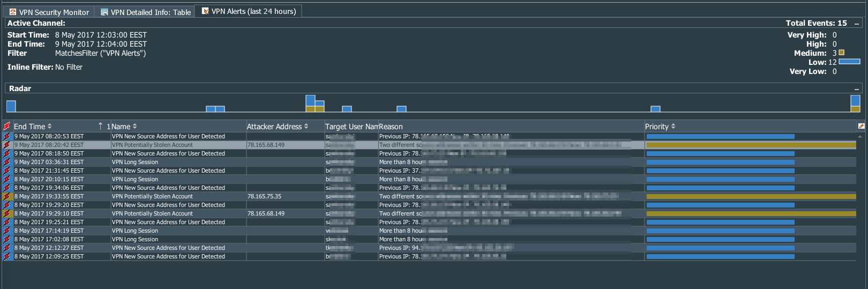Select the 9 May 03:36:31 VPN Long Session event
This screenshot has width=868, height=289.
click(x=134, y=162)
